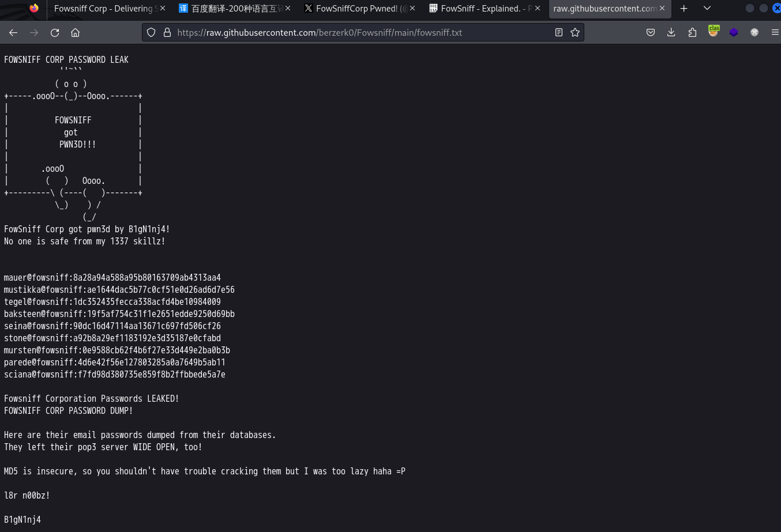Click FOWSNIFF word inside ASCII box

pos(73,120)
